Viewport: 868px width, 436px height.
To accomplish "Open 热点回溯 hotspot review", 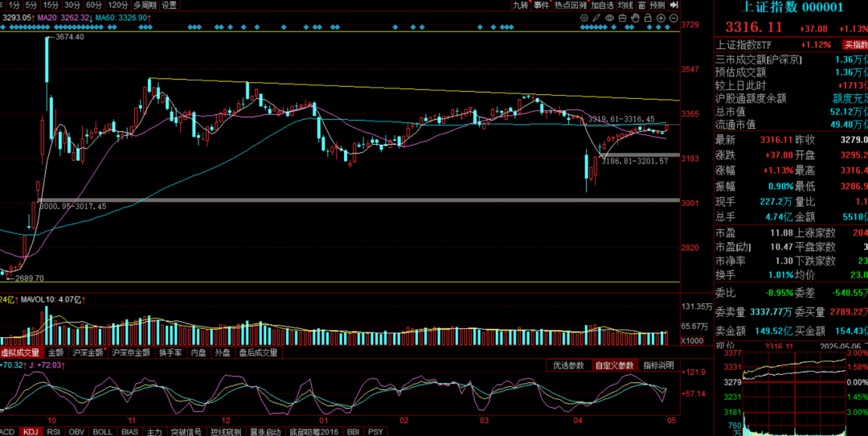I will click(570, 5).
